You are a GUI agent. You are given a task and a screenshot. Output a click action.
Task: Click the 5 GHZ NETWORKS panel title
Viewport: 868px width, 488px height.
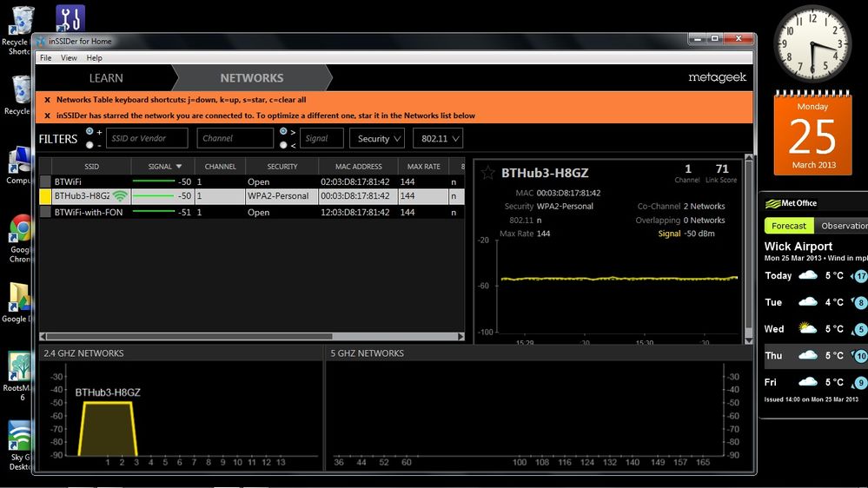pyautogui.click(x=367, y=353)
